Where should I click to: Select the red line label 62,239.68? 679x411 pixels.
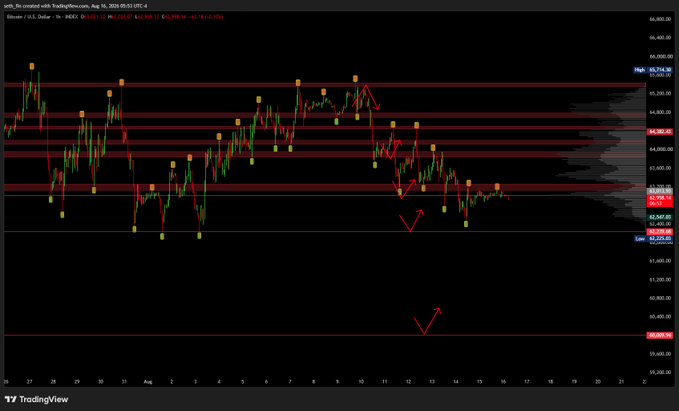[660, 232]
